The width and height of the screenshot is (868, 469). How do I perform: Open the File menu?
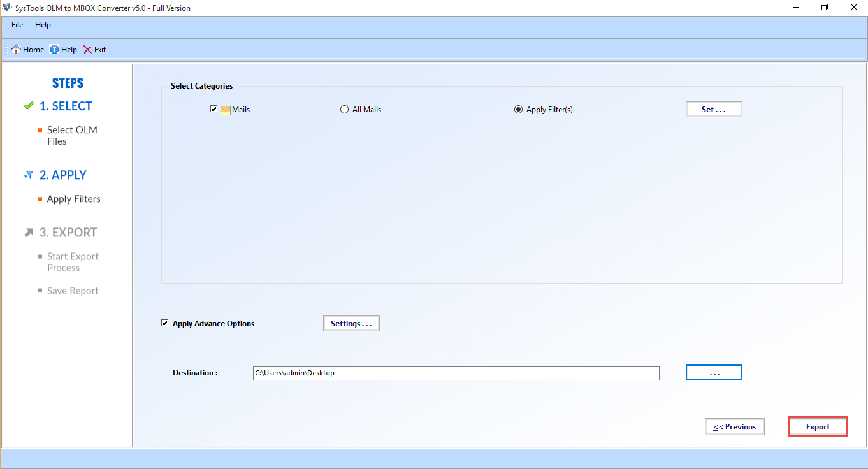[x=17, y=25]
